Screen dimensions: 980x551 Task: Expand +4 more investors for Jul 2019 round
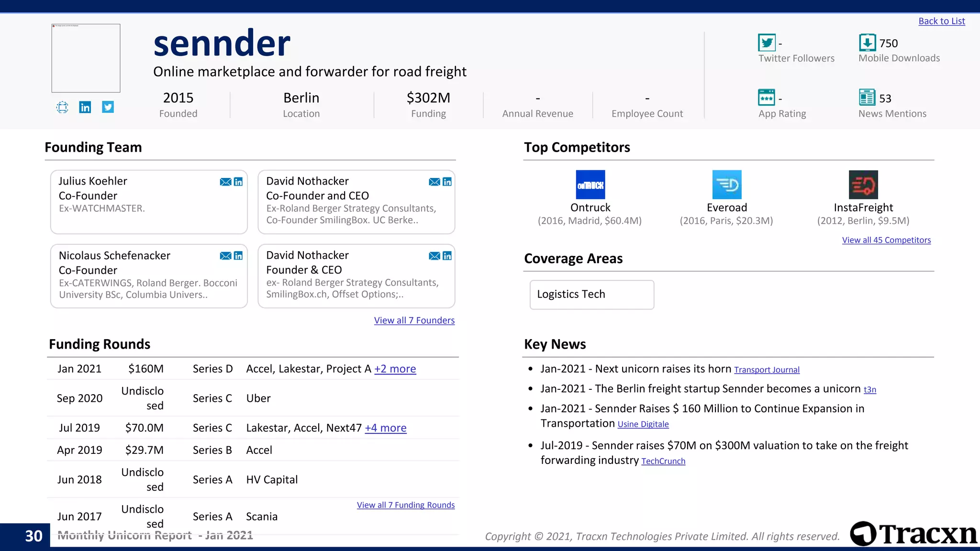coord(386,428)
